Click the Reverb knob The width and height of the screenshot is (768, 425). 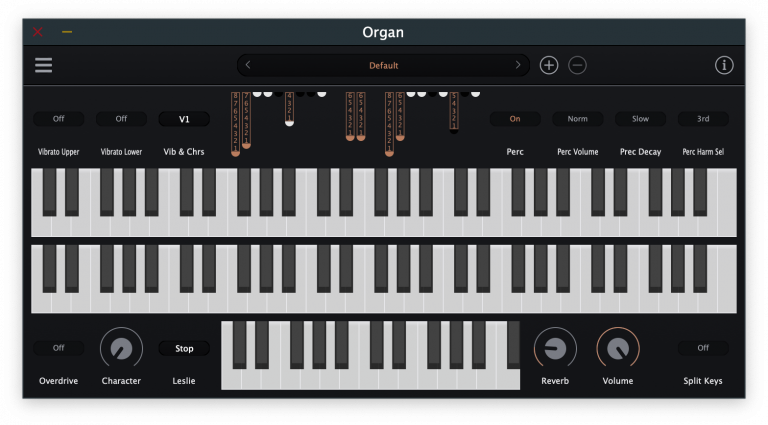(x=555, y=349)
